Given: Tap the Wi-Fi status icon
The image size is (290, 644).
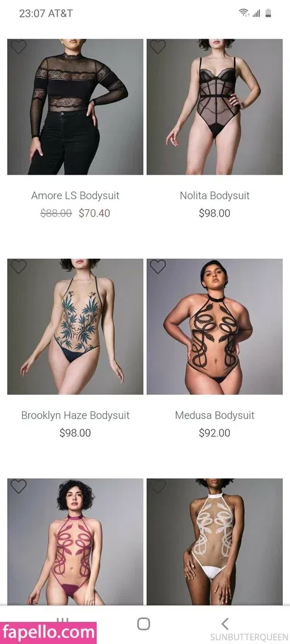Looking at the screenshot, I should (x=244, y=13).
